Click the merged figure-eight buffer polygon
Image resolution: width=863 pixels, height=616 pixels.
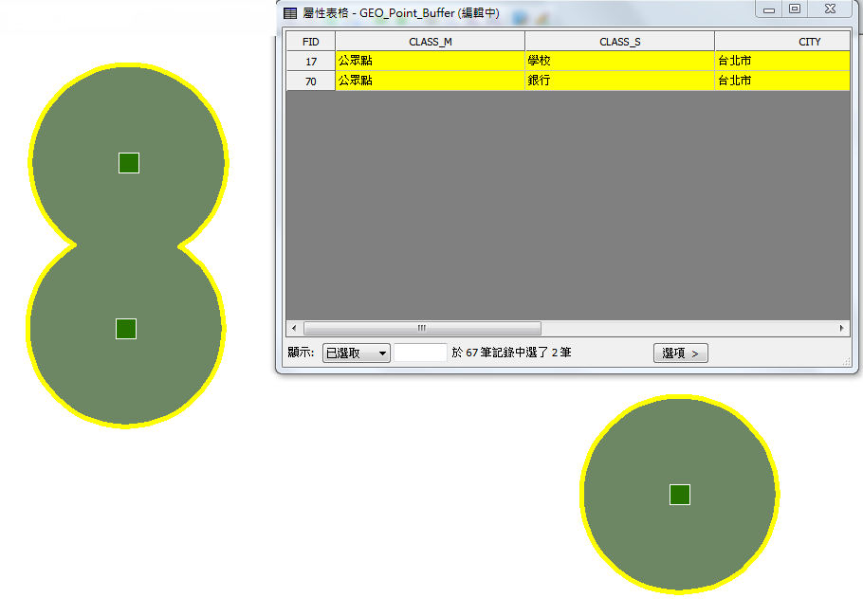(127, 247)
